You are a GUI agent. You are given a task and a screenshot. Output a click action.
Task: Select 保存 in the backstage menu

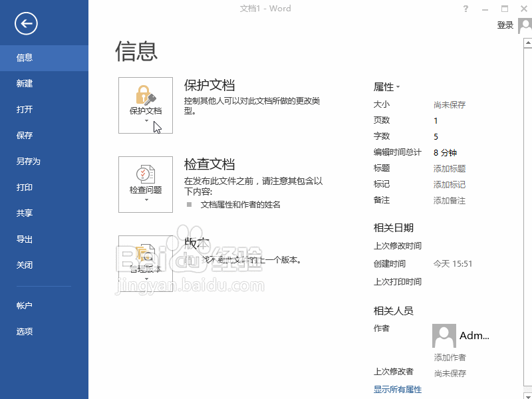coord(44,136)
